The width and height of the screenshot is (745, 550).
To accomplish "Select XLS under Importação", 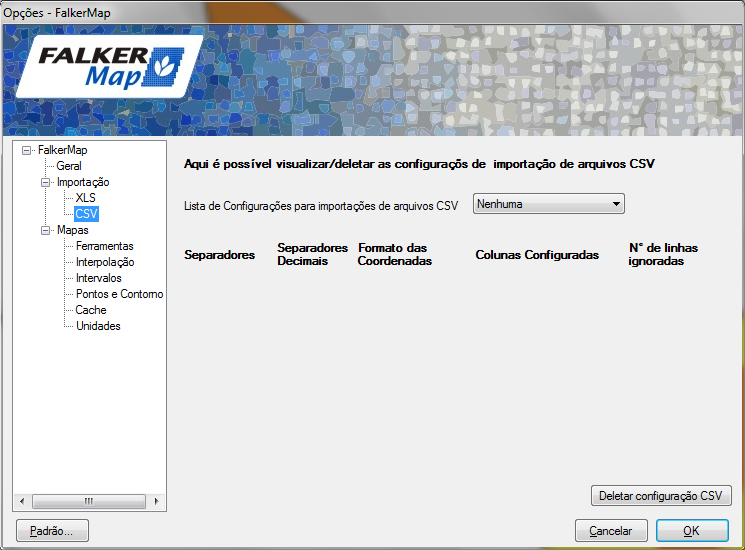I will coord(86,198).
